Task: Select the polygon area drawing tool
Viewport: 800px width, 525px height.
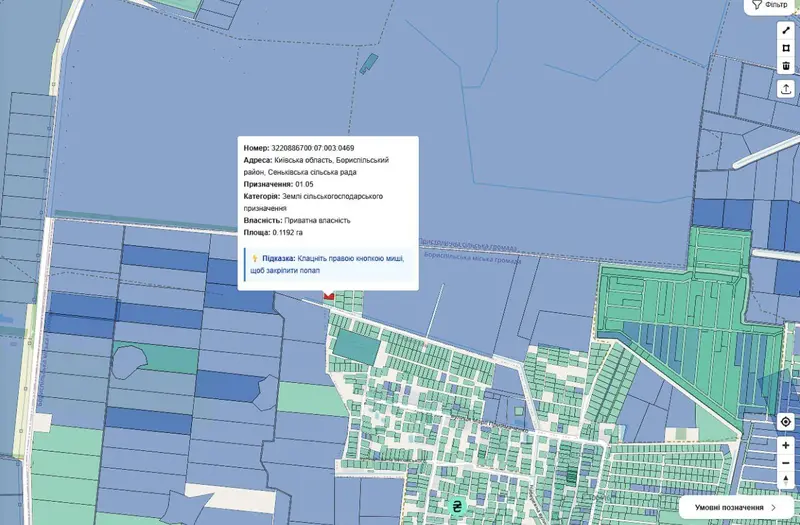Action: [786, 48]
